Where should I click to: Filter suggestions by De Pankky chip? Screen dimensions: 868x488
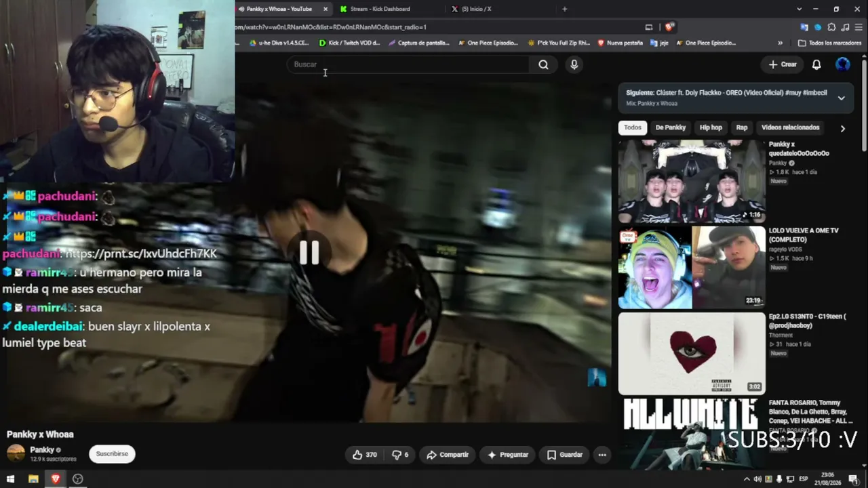pos(671,127)
